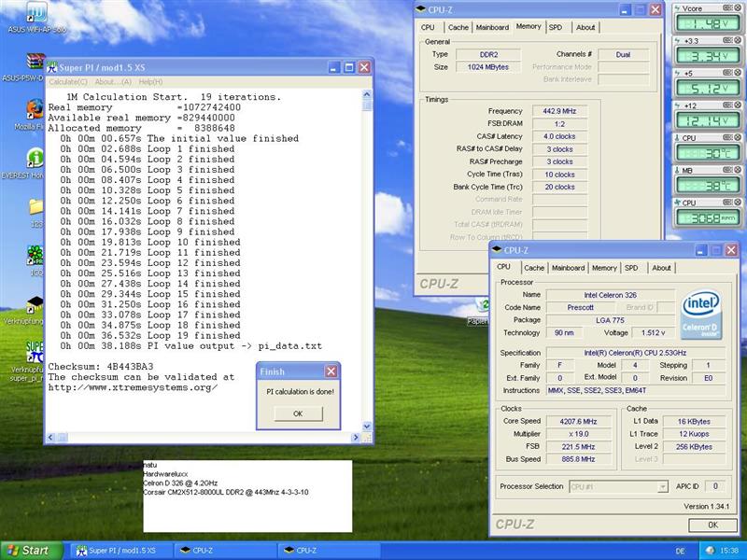Image resolution: width=747 pixels, height=560 pixels.
Task: Switch to Cache tab in front CPU-Z window
Action: [x=534, y=268]
